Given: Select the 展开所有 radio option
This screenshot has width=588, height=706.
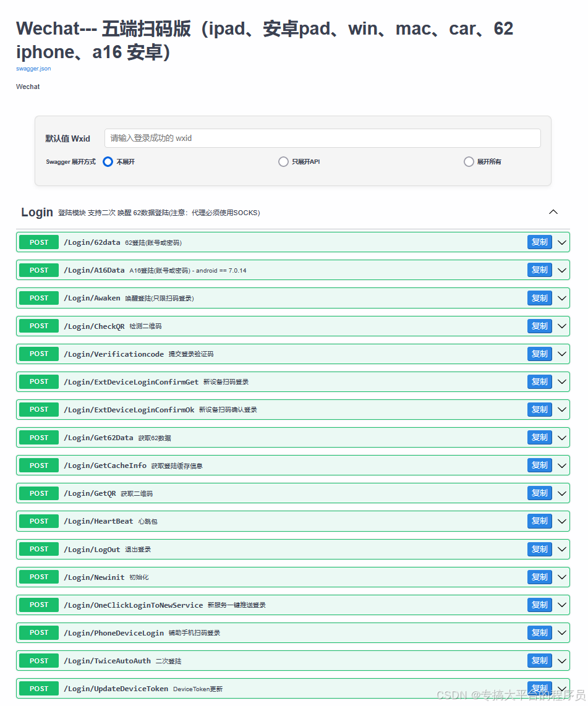Looking at the screenshot, I should [469, 161].
